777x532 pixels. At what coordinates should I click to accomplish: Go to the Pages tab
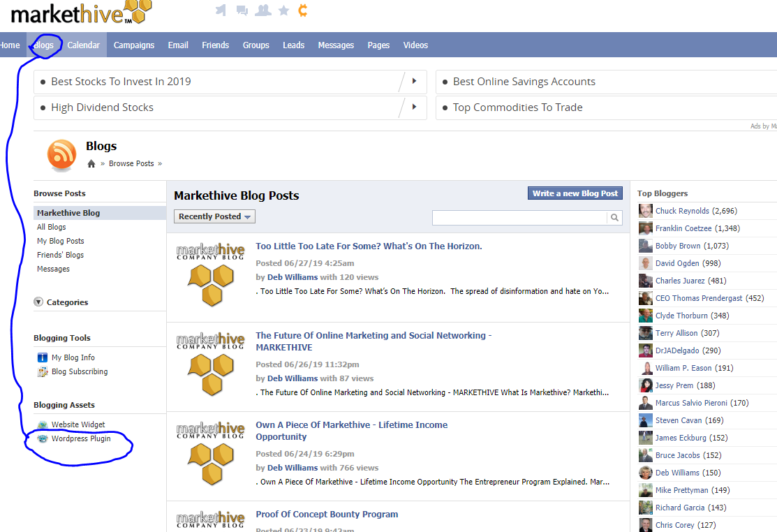(378, 45)
